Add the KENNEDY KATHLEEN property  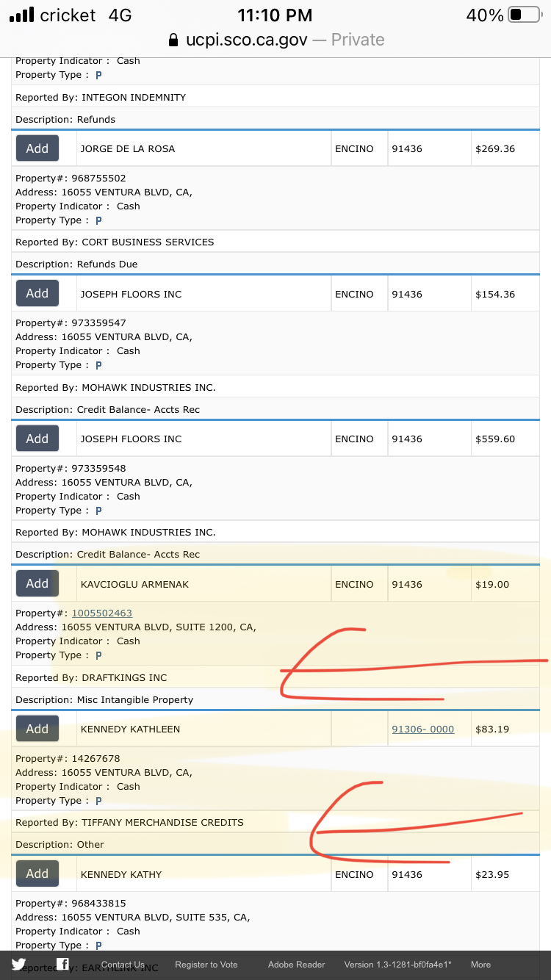click(37, 729)
